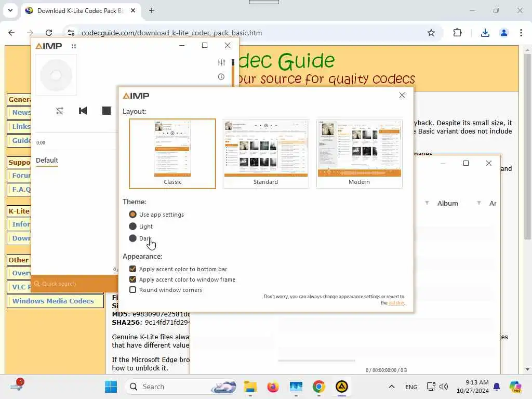Click the Chrome address bar URL

[x=171, y=33]
